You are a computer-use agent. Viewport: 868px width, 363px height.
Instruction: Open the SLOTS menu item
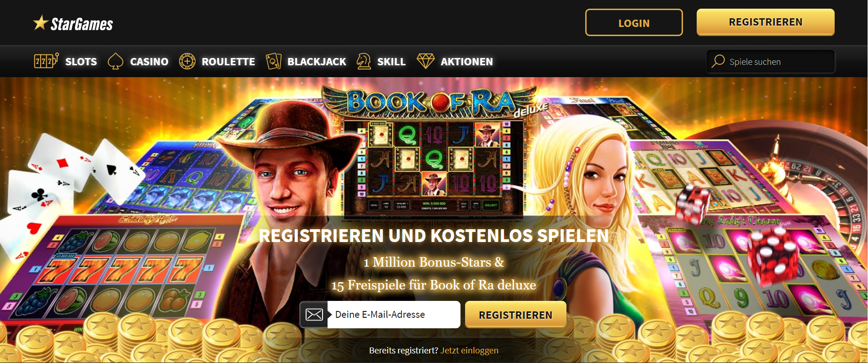tap(81, 62)
